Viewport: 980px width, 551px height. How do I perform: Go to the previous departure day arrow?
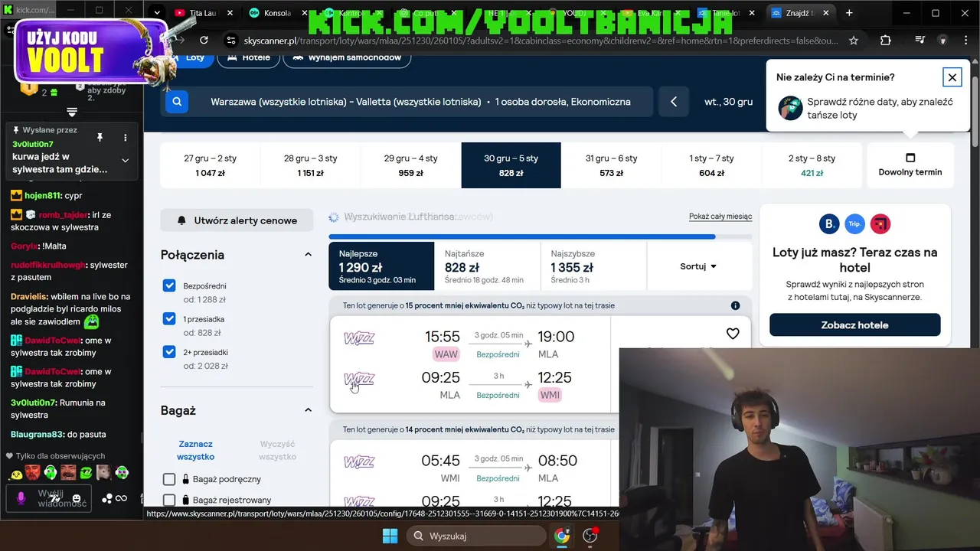tap(674, 101)
